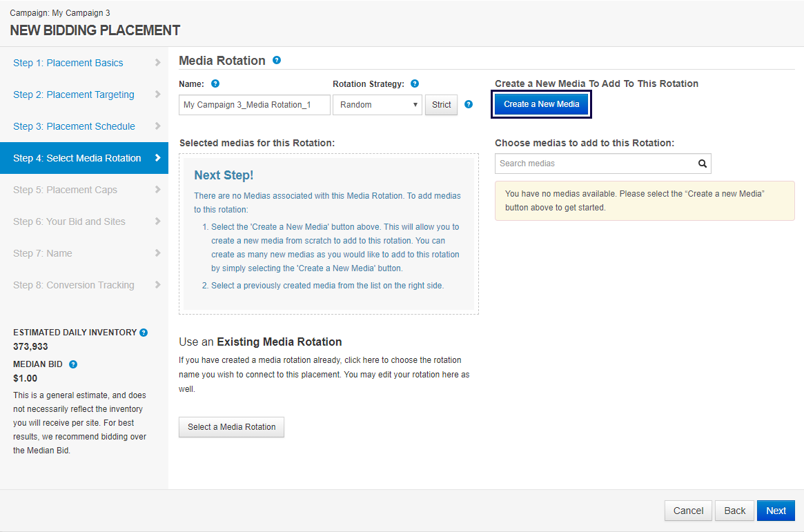Click help icon next to Name label
The image size is (804, 532).
215,83
